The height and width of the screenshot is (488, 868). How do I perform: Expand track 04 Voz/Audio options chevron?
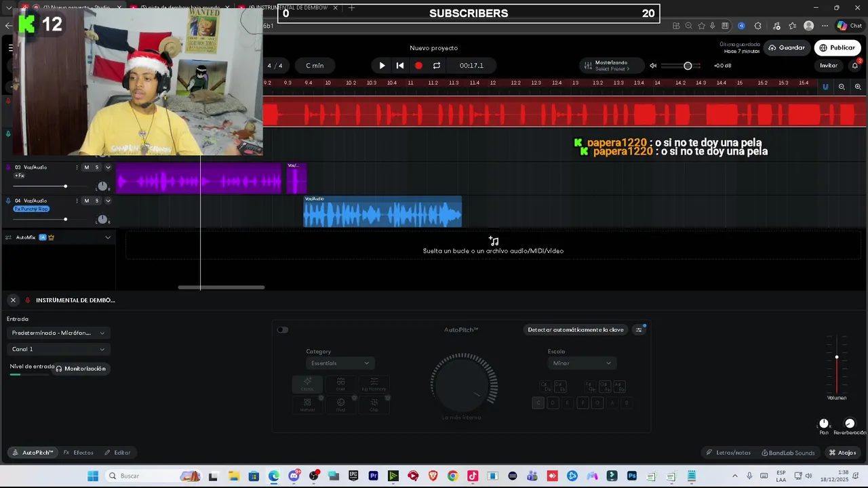[108, 201]
